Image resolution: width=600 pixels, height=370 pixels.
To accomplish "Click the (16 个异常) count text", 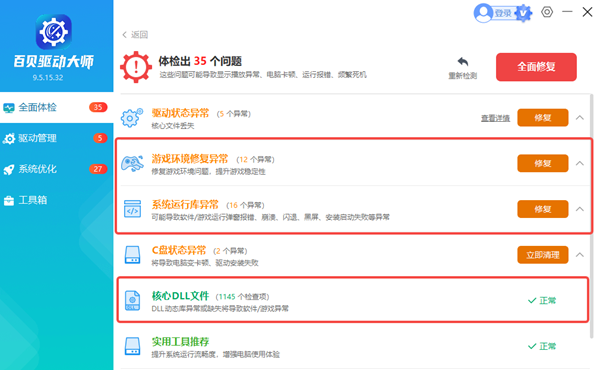I will pos(245,205).
